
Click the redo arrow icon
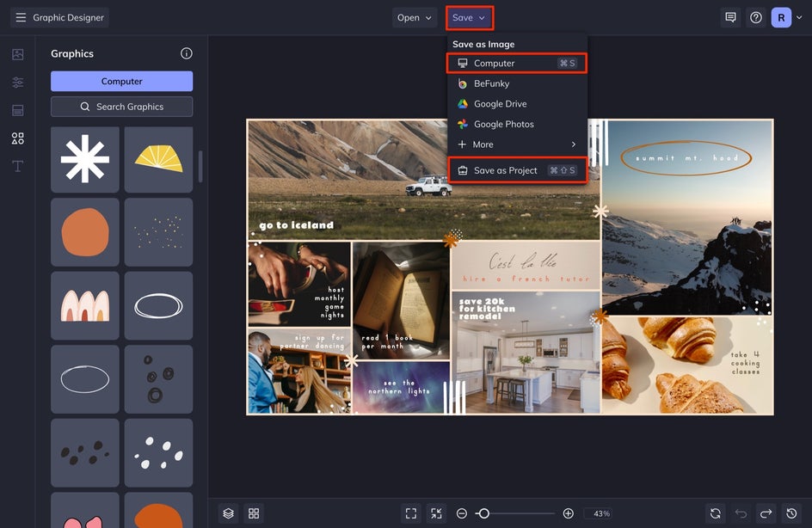pyautogui.click(x=766, y=513)
